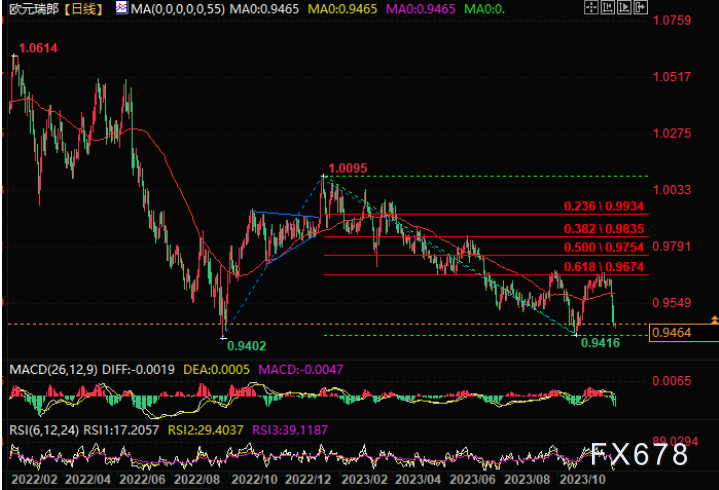
Task: Click the orange arrow marker on price axis
Action: click(x=714, y=320)
